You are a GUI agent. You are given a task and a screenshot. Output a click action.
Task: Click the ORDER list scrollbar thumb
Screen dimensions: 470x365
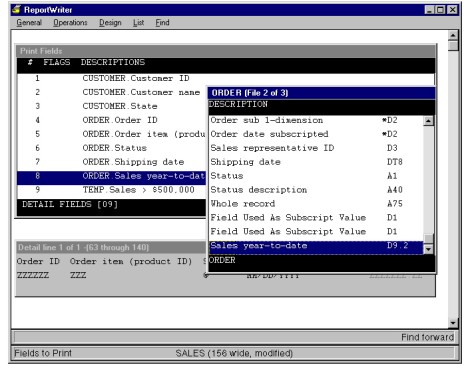[428, 239]
